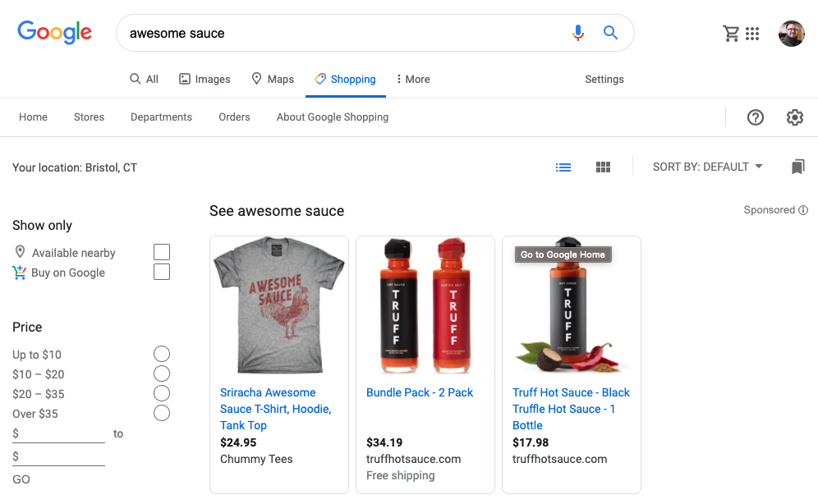Open the shopping cart icon
The image size is (818, 504).
tap(731, 33)
